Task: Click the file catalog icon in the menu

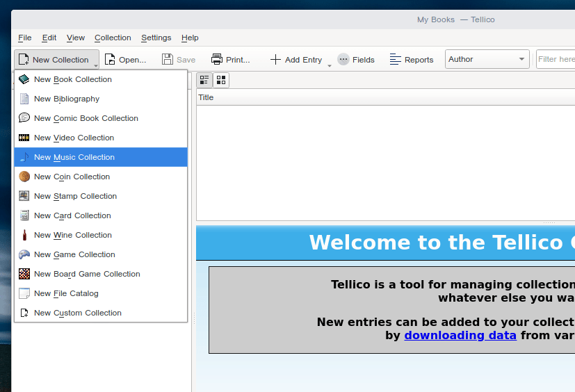Action: [24, 293]
